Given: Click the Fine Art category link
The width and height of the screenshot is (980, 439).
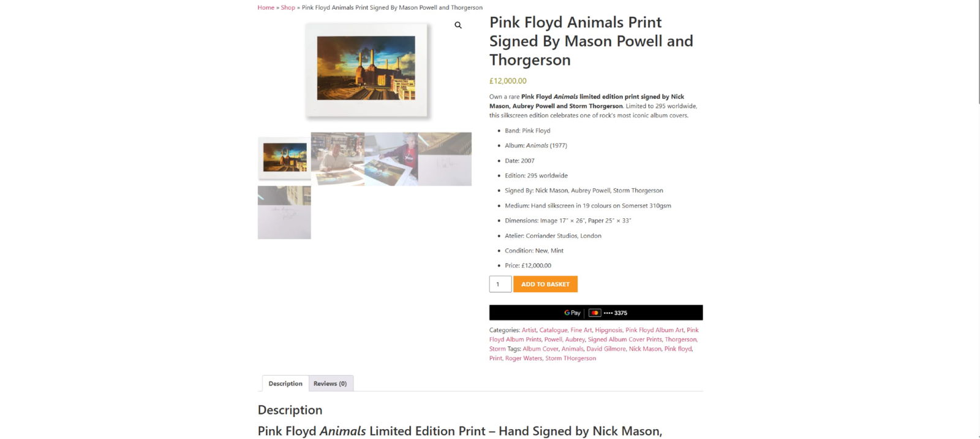Looking at the screenshot, I should point(581,330).
